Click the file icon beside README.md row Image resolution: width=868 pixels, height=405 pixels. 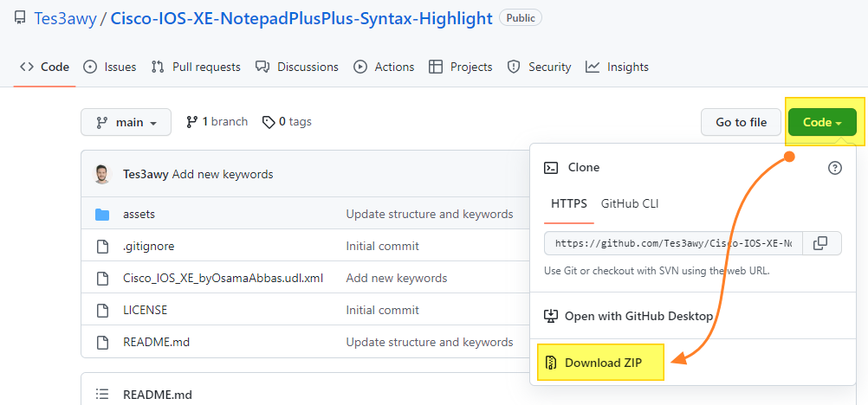coord(102,342)
